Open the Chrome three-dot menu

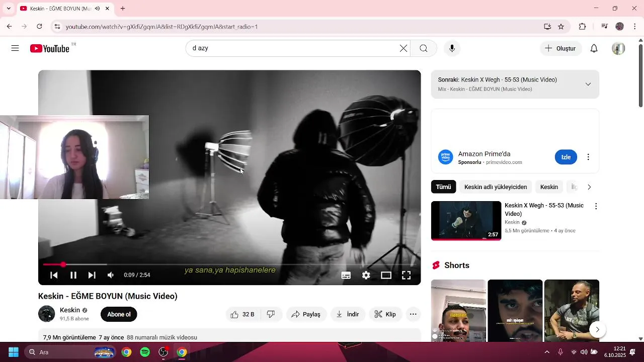635,26
